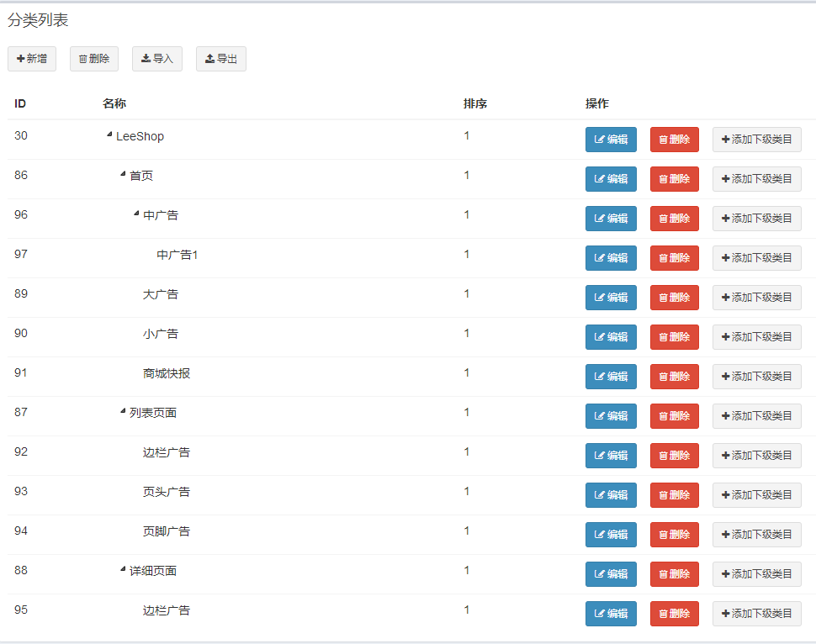Screen dimensions: 816x644
Task: Click the 小广告 name cell
Action: coord(161,334)
